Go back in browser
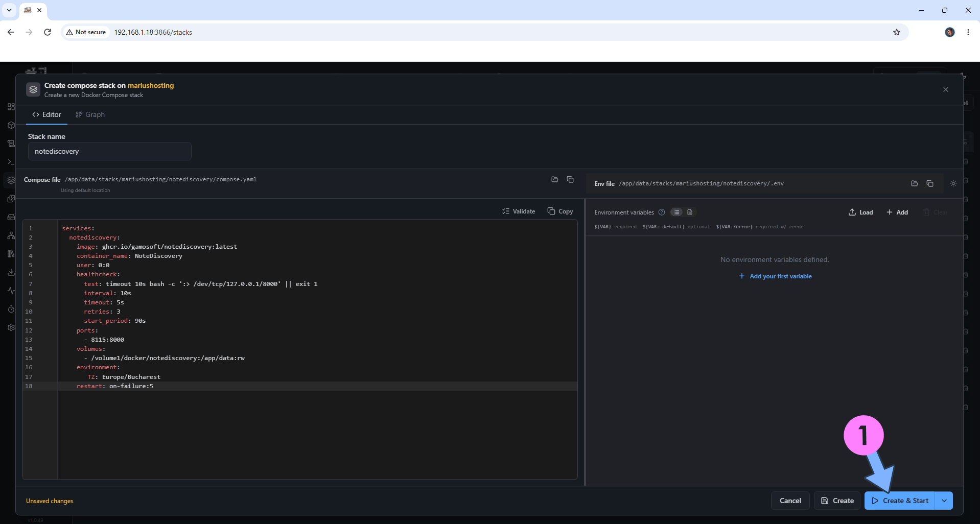 11,32
